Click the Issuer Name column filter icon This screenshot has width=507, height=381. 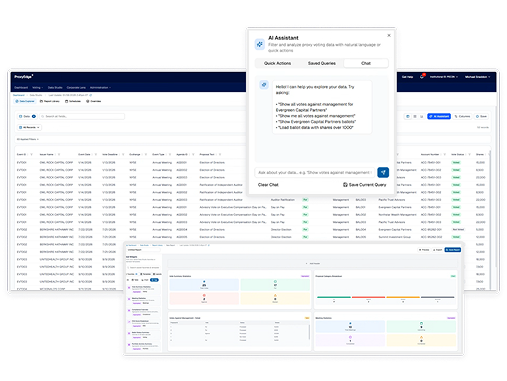click(x=59, y=154)
